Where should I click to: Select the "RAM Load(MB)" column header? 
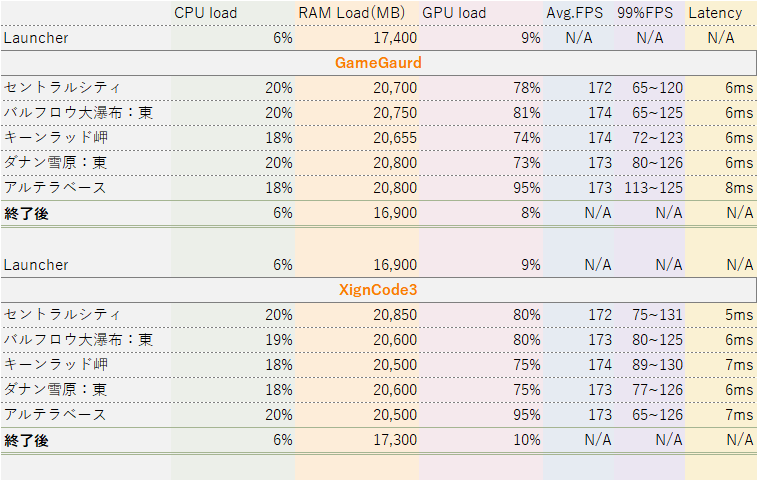pos(357,13)
